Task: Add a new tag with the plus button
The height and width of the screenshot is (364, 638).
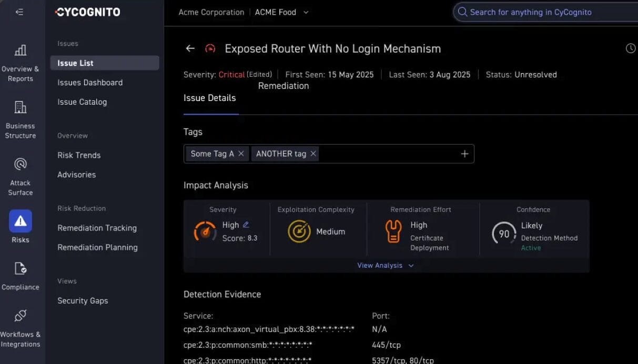Action: click(x=464, y=154)
